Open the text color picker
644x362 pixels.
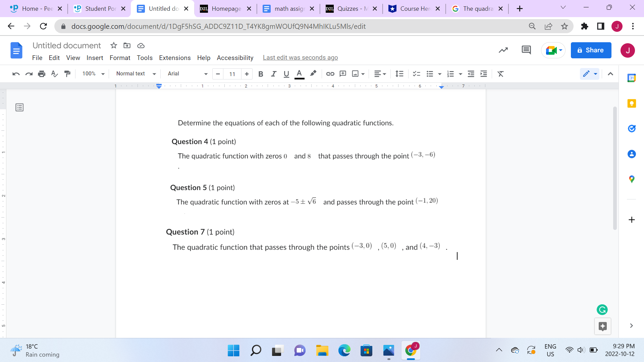point(299,74)
